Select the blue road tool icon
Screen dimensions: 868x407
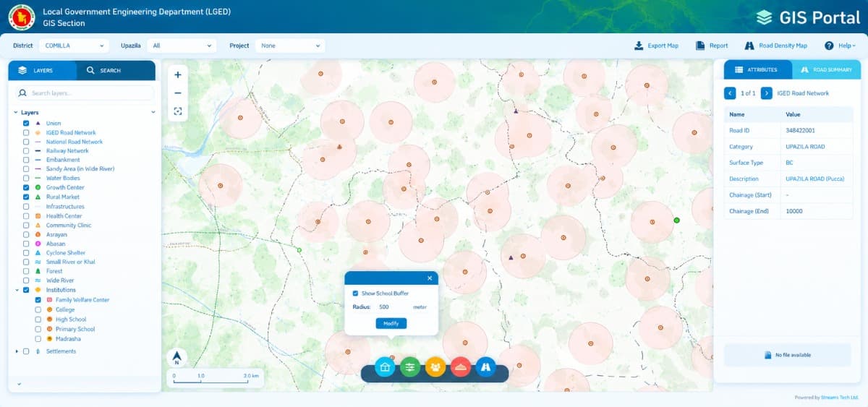click(x=486, y=367)
